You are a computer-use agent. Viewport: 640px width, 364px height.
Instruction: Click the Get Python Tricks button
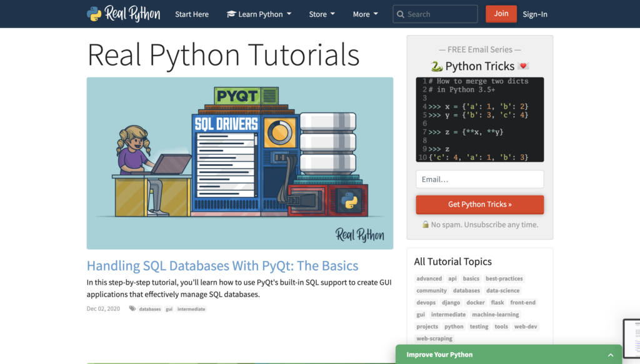479,204
